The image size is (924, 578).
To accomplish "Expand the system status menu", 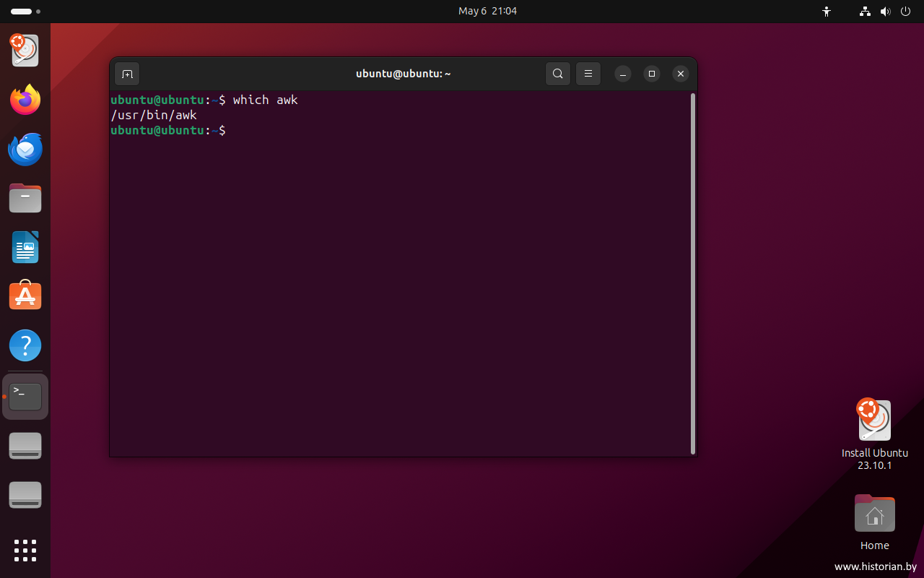I will pyautogui.click(x=885, y=12).
